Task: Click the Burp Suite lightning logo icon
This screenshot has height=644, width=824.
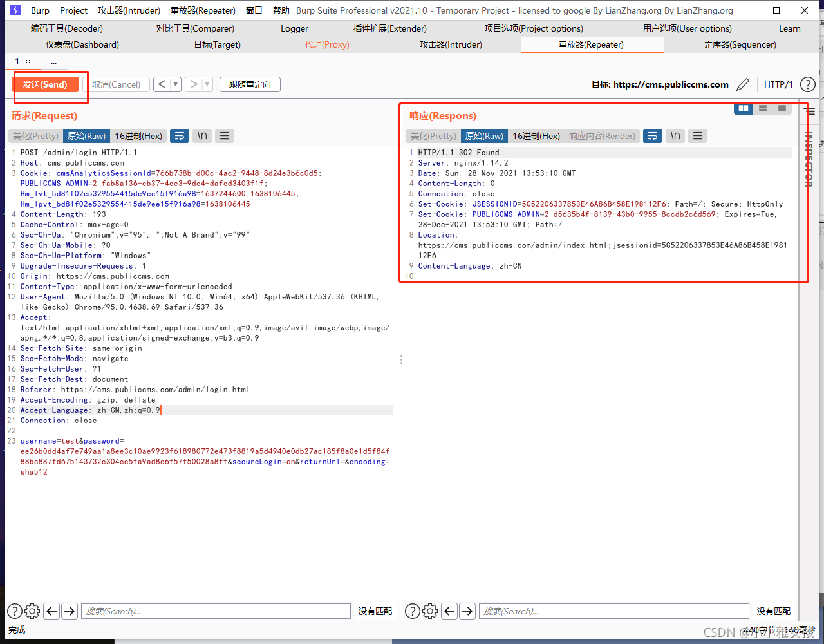Action: point(16,10)
